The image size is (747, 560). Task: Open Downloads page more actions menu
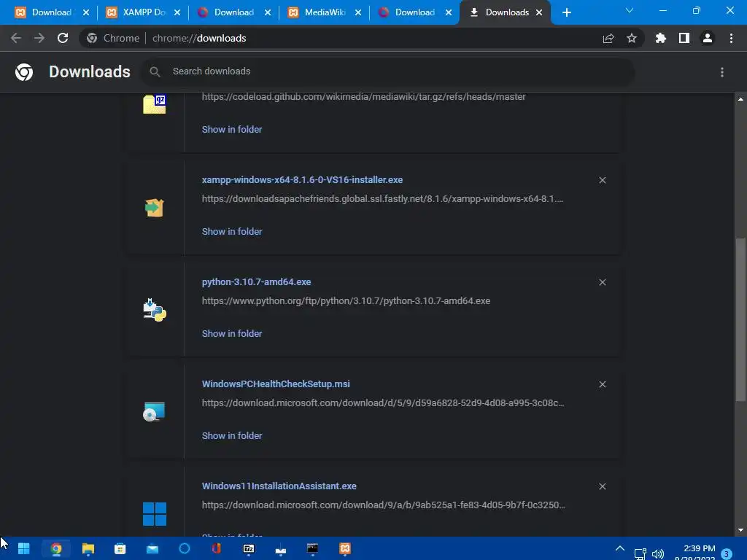pos(722,72)
